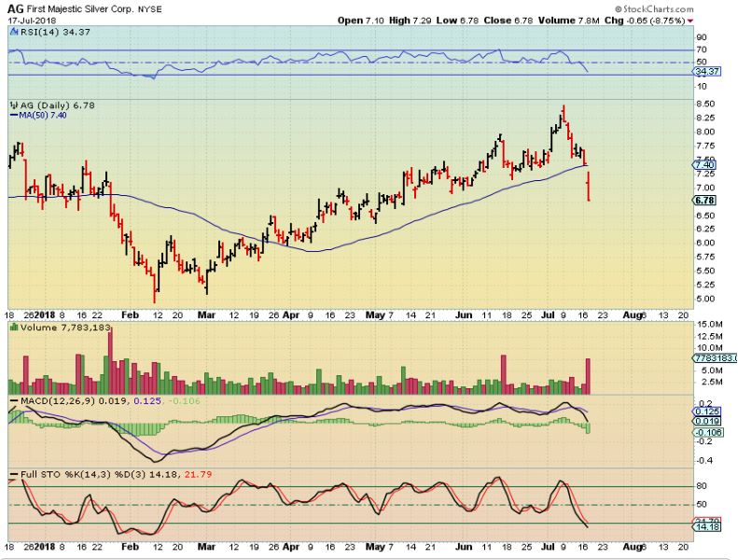Click the 7783183 volume axis tag

point(715,359)
